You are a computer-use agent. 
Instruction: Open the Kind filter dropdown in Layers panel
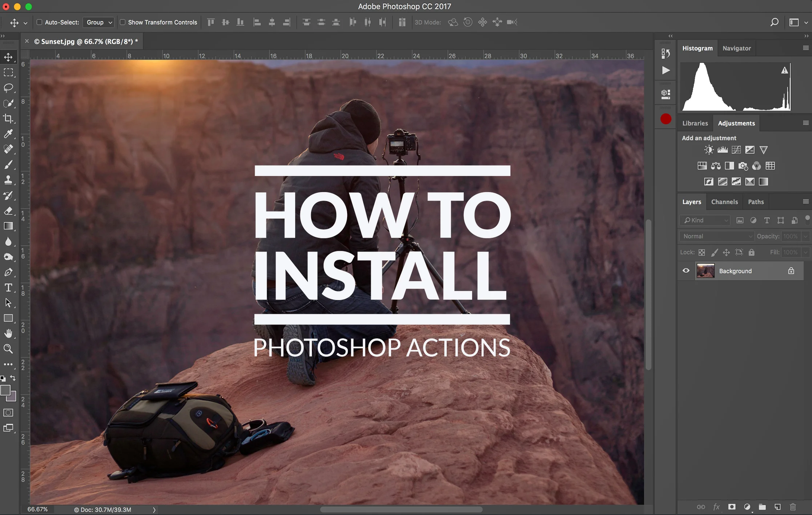click(x=704, y=220)
